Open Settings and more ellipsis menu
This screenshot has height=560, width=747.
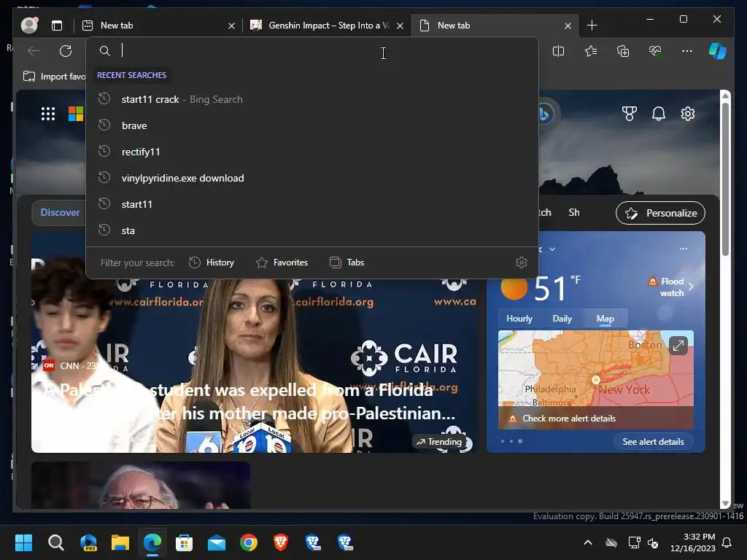point(686,51)
